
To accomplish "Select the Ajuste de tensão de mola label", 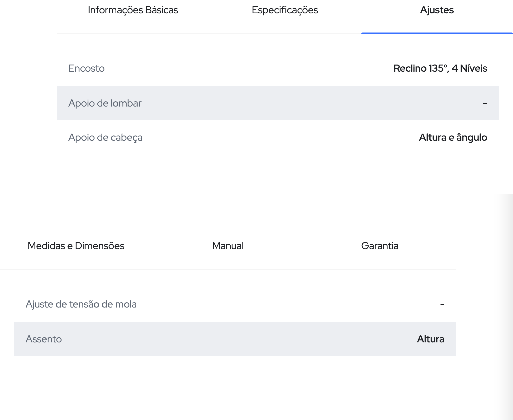I will click(x=81, y=304).
